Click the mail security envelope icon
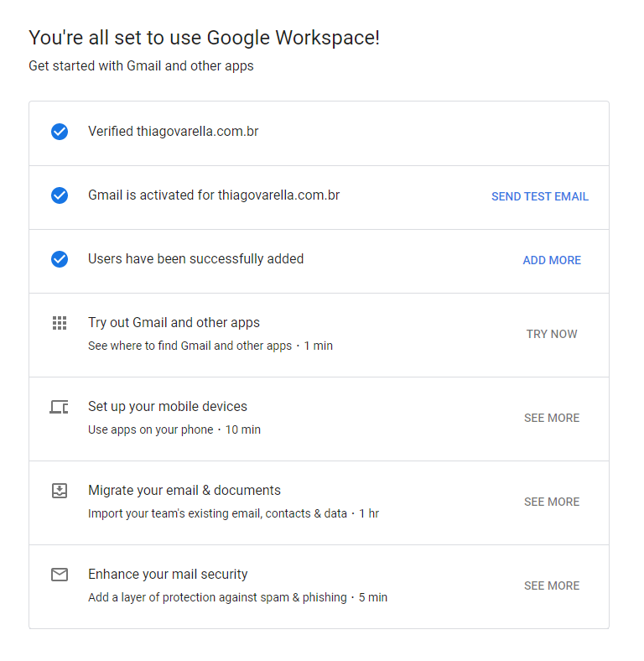This screenshot has width=644, height=661. [x=59, y=575]
